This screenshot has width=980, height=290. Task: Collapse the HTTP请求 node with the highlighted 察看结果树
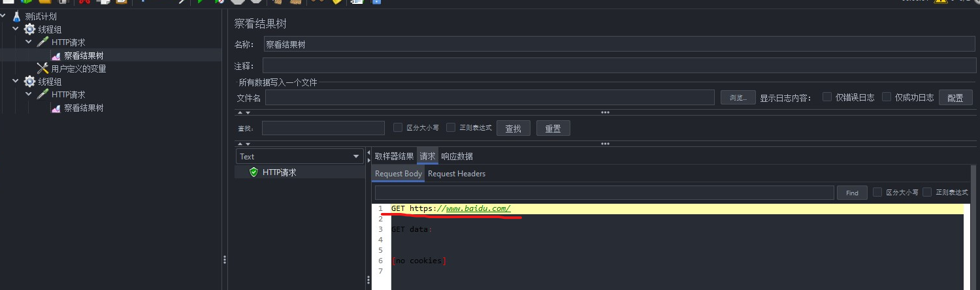point(29,42)
